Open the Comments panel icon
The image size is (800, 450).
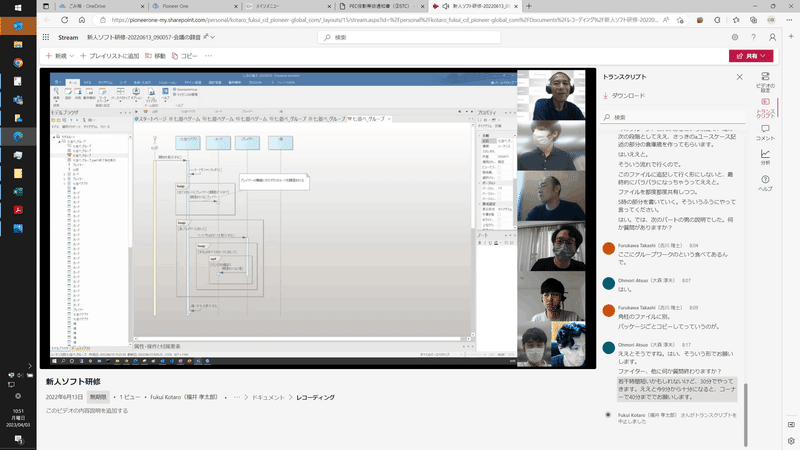click(x=765, y=133)
